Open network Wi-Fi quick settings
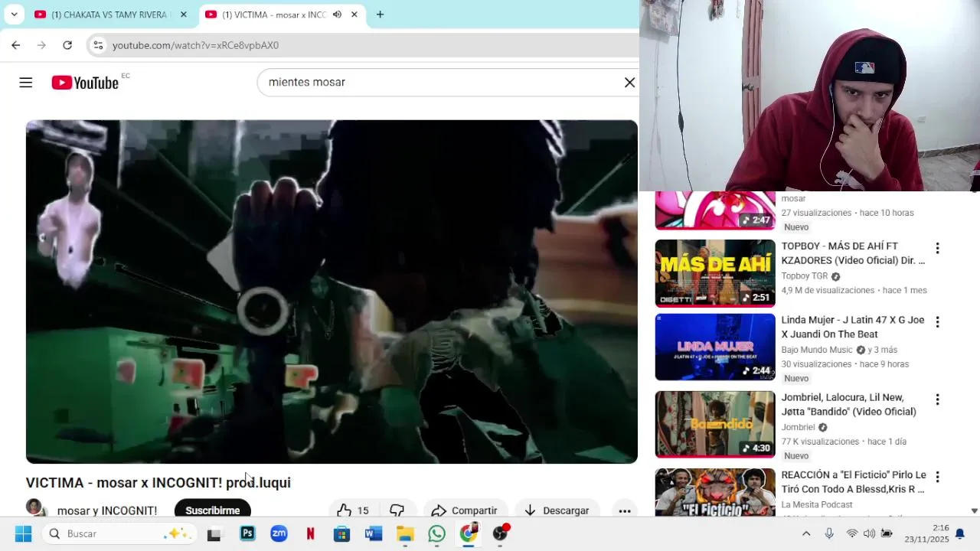The width and height of the screenshot is (980, 551). [852, 533]
